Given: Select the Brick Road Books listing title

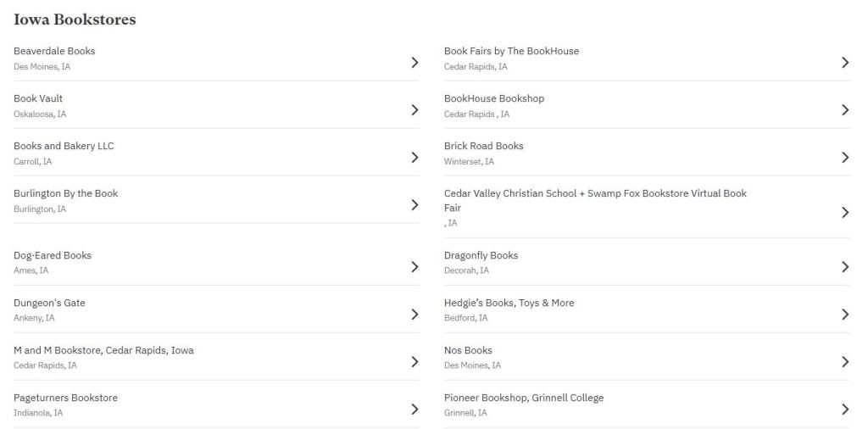Looking at the screenshot, I should pyautogui.click(x=483, y=146).
